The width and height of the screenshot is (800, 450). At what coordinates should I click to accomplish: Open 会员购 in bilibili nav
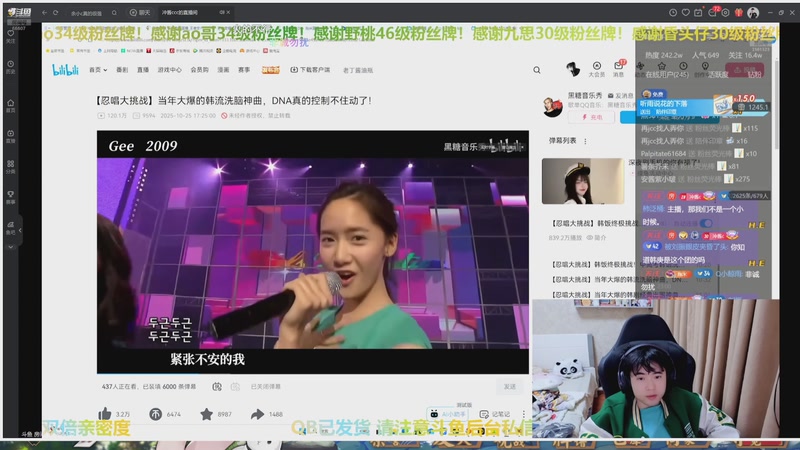pos(199,70)
